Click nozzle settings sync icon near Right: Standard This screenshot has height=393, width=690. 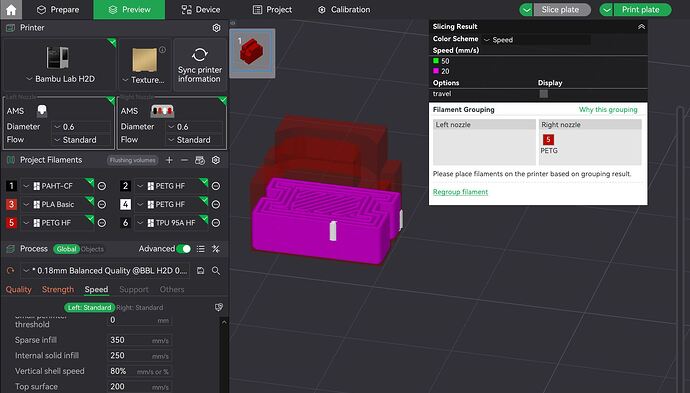pyautogui.click(x=219, y=307)
